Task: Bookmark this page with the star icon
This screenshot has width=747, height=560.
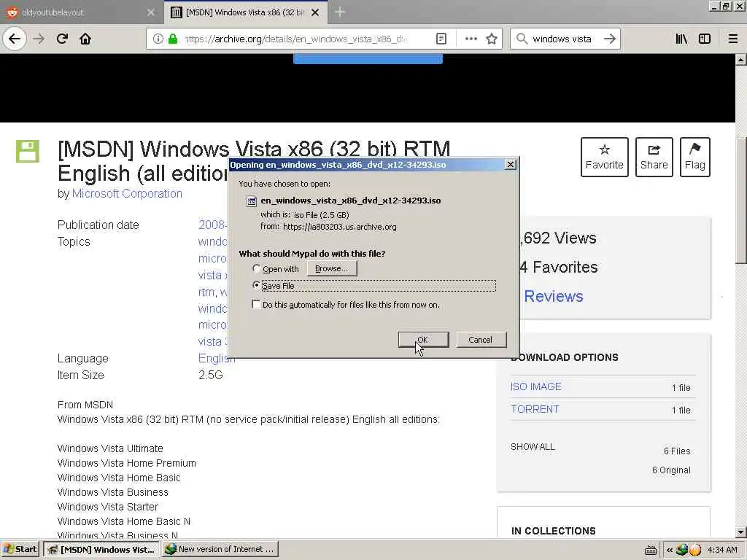Action: [492, 39]
